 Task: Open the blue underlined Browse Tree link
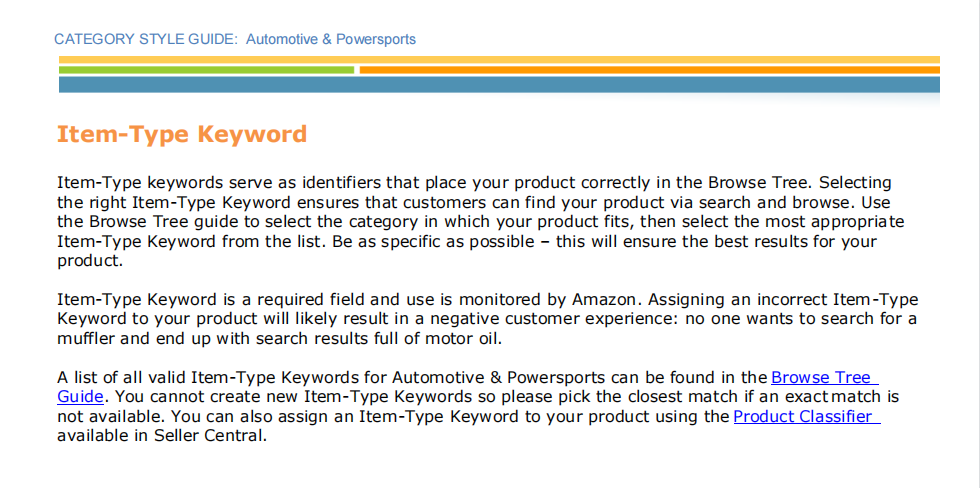tap(825, 378)
